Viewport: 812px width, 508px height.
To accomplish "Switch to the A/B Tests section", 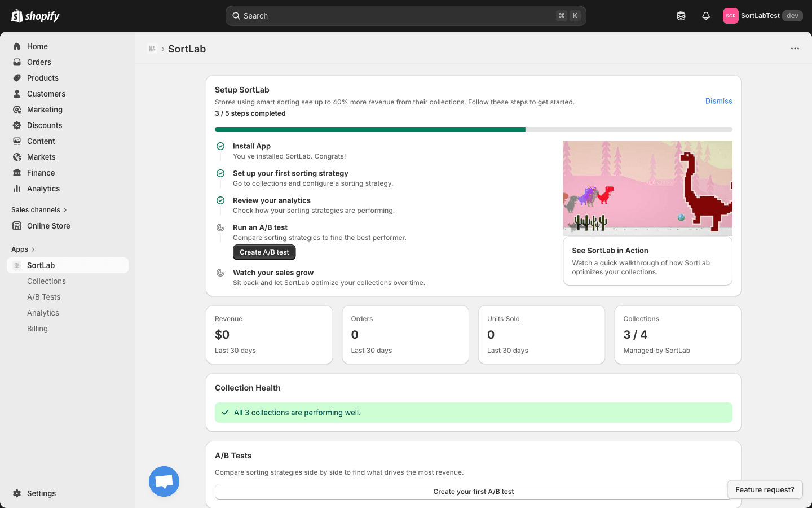I will click(43, 296).
